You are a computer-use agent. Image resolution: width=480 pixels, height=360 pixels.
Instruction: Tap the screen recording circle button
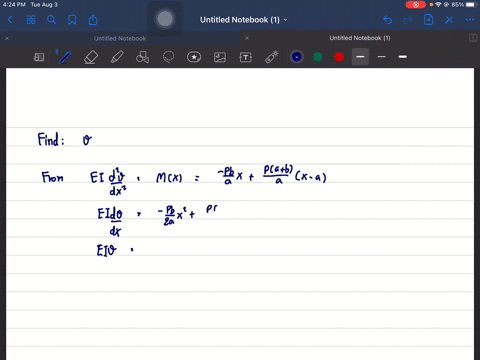[165, 19]
